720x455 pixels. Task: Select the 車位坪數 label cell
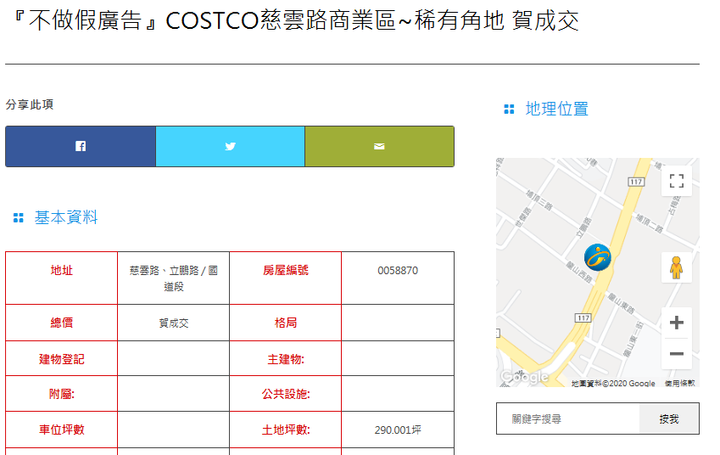pyautogui.click(x=62, y=429)
